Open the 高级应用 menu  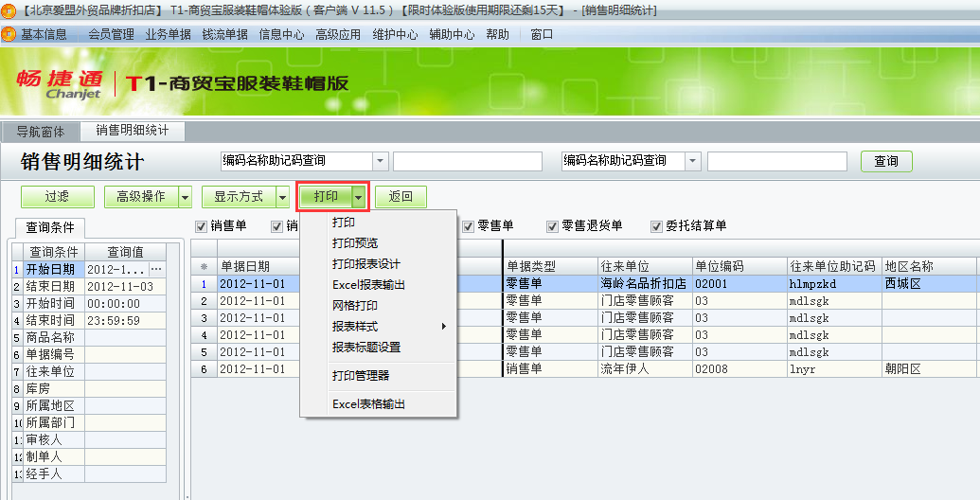click(x=338, y=34)
